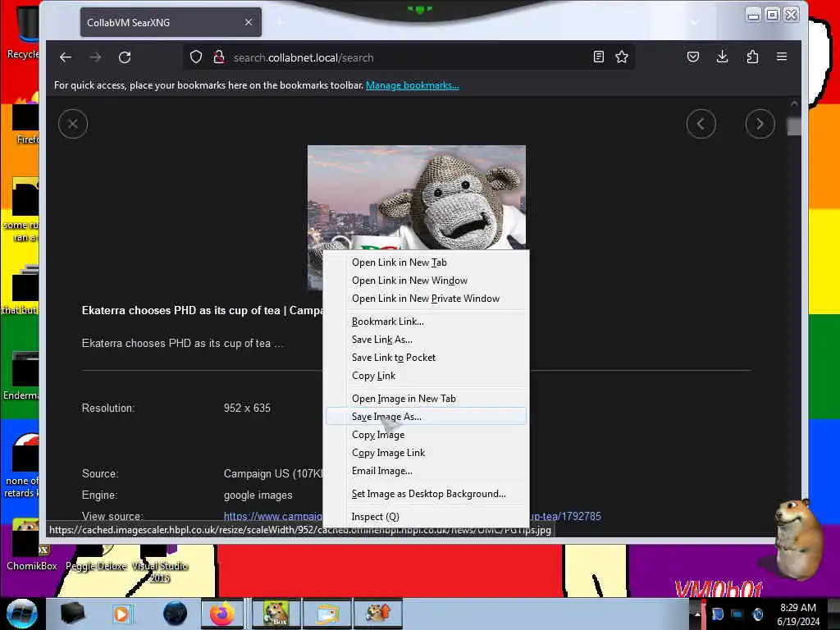Reload the current page

coord(125,57)
